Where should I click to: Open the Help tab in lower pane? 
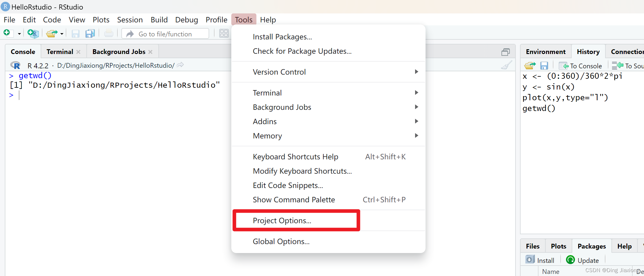pos(624,246)
